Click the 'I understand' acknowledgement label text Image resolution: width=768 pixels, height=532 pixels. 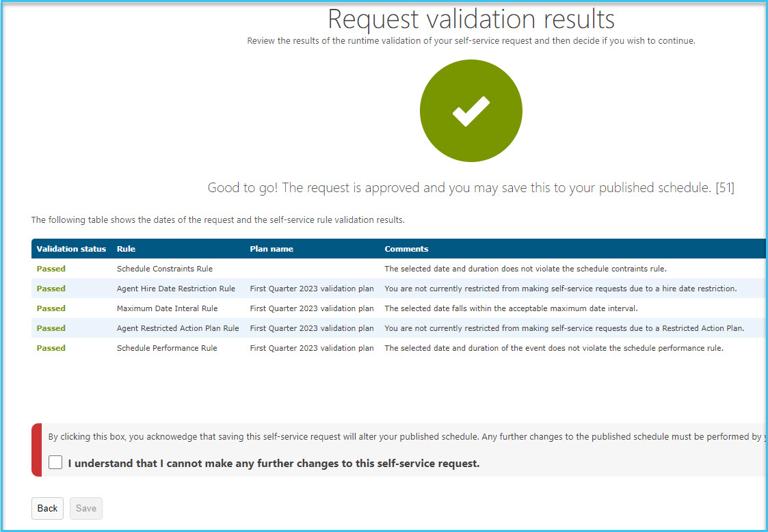[x=274, y=464]
